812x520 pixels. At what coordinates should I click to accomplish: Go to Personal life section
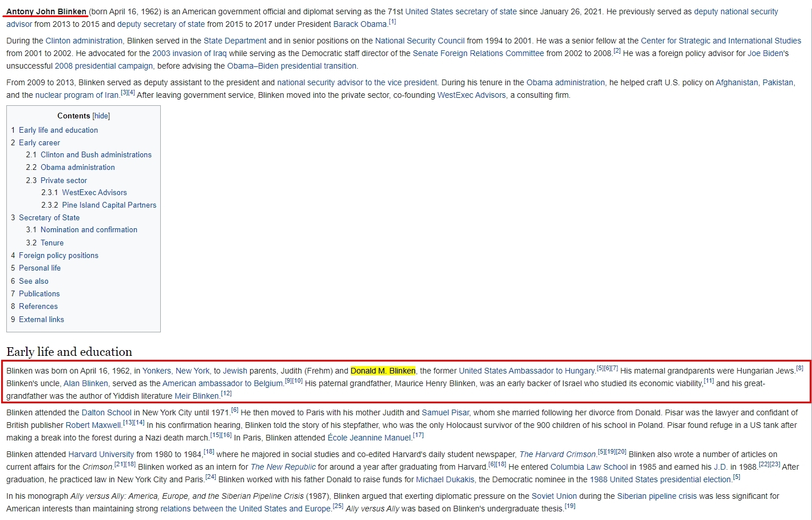click(x=39, y=268)
